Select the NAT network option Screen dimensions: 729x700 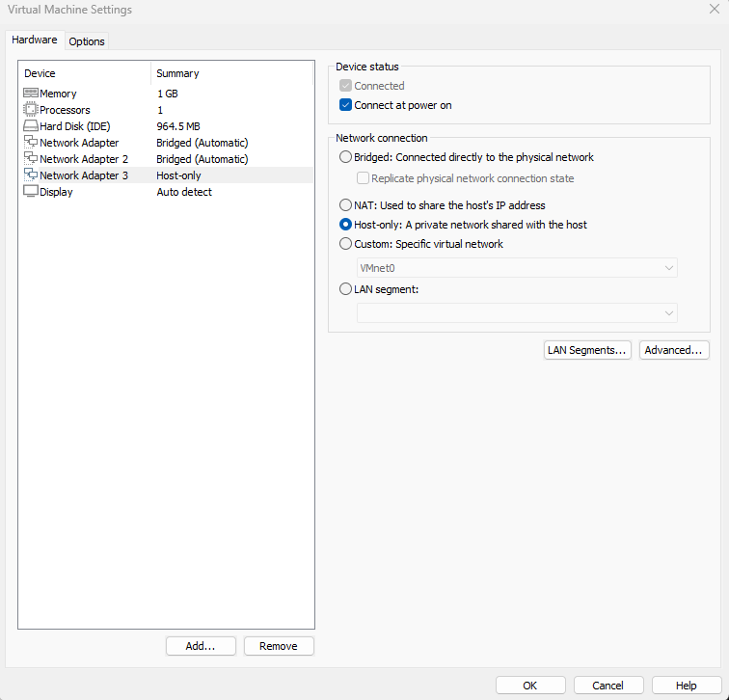coord(345,205)
